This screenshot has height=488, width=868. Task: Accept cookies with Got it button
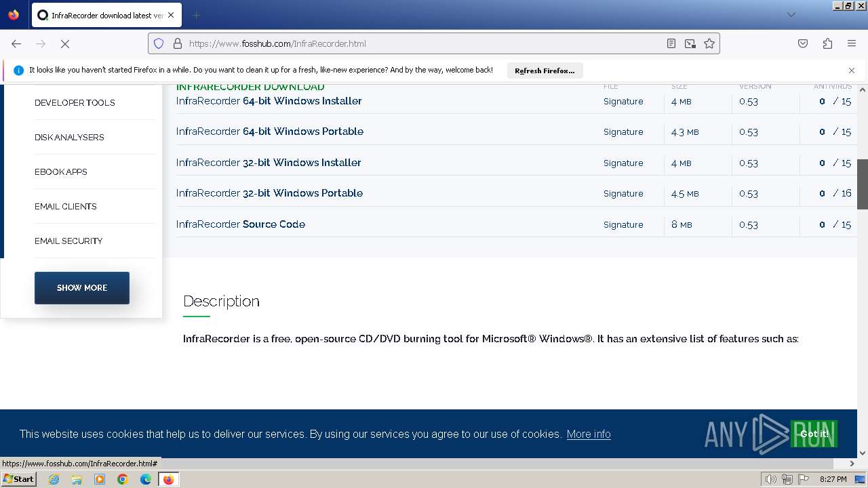814,434
